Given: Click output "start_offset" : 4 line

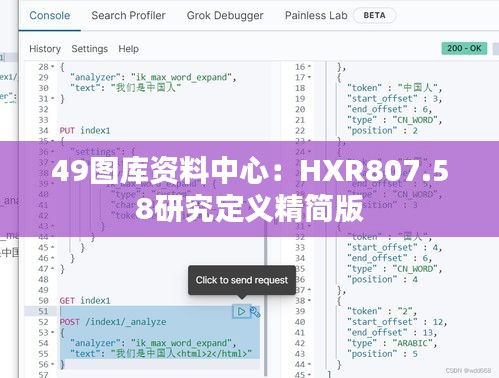Looking at the screenshot, I should 395,247.
